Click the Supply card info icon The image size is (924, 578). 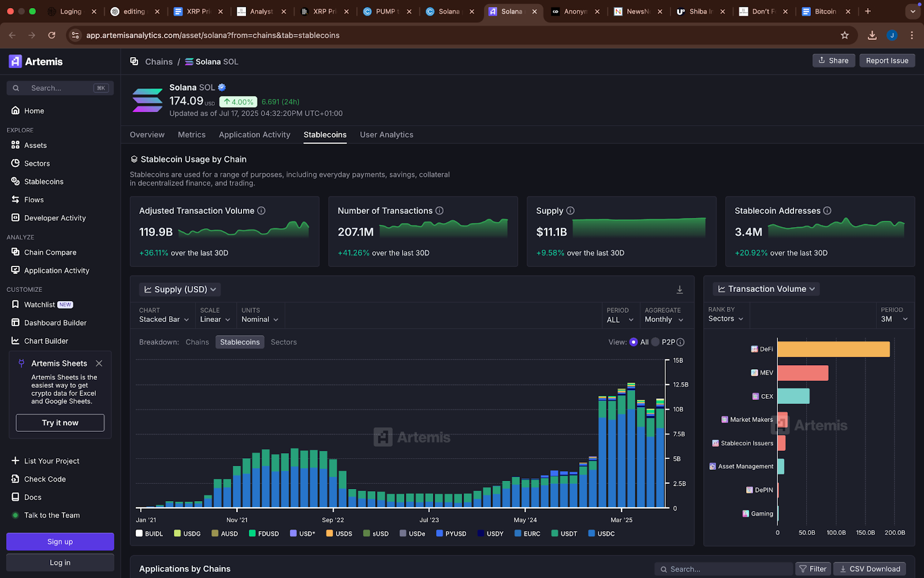point(571,211)
